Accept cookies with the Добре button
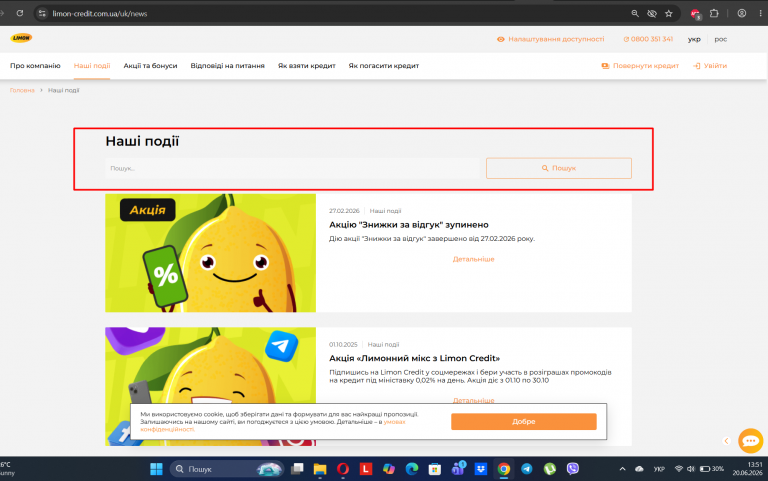 click(x=524, y=421)
